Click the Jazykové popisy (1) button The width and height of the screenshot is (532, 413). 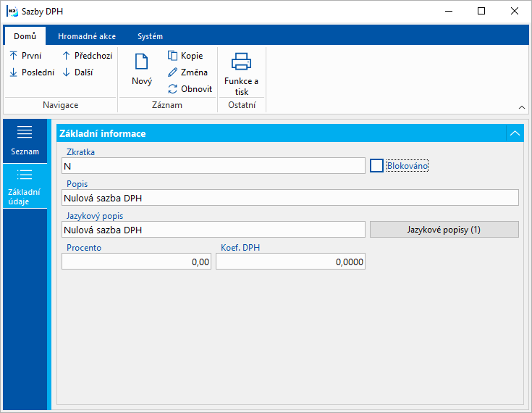pos(444,230)
